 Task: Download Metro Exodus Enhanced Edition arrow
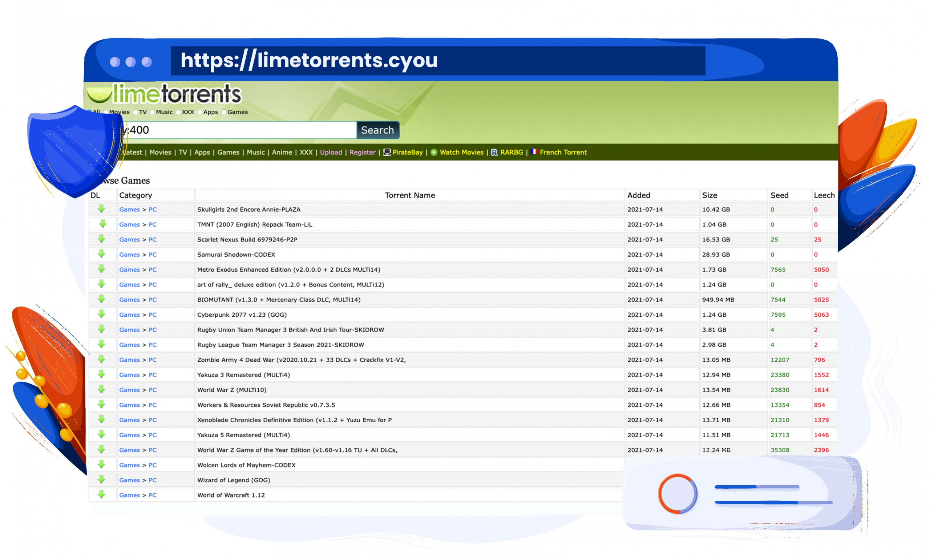(101, 269)
